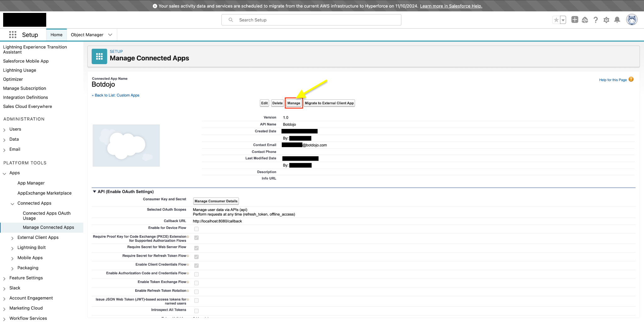Open AppExchange Marketplace in the sidebar
Screen dimensions: 644x322
pyautogui.click(x=45, y=193)
